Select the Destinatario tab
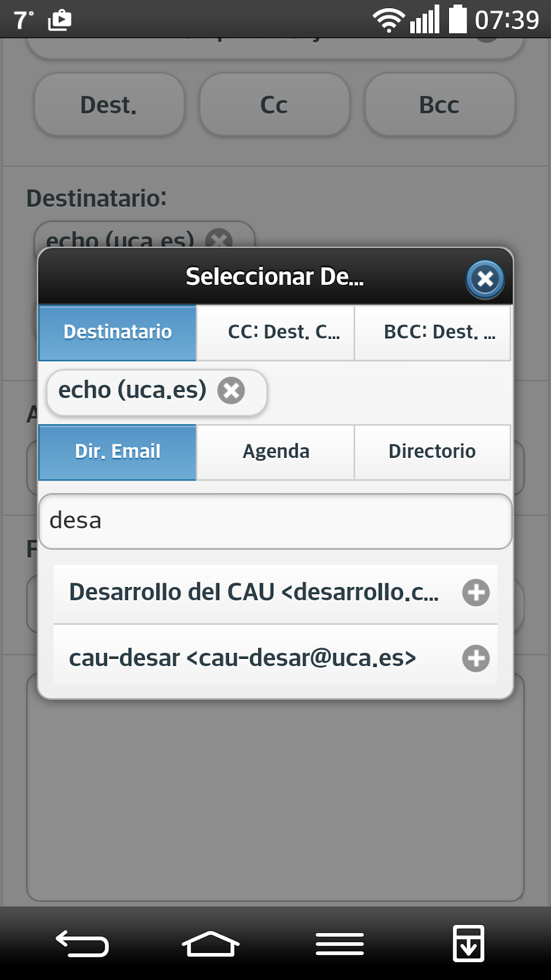Screen dimensions: 551x980 click(x=117, y=332)
